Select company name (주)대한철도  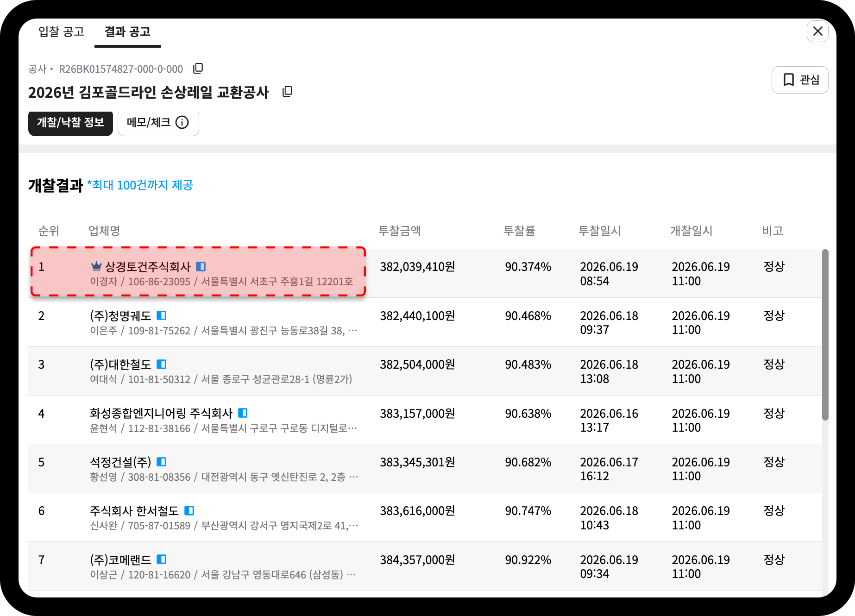[x=120, y=365]
